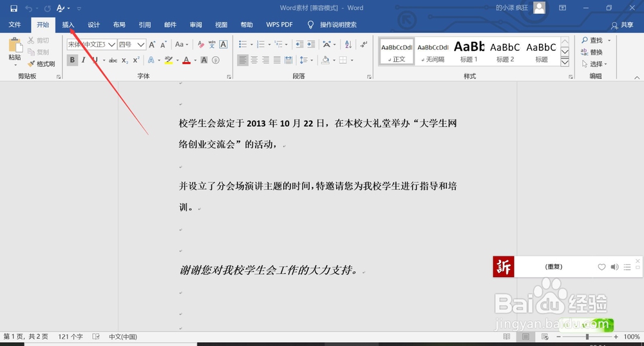The width and height of the screenshot is (644, 346).
Task: Click the tell me search box
Action: [x=339, y=24]
